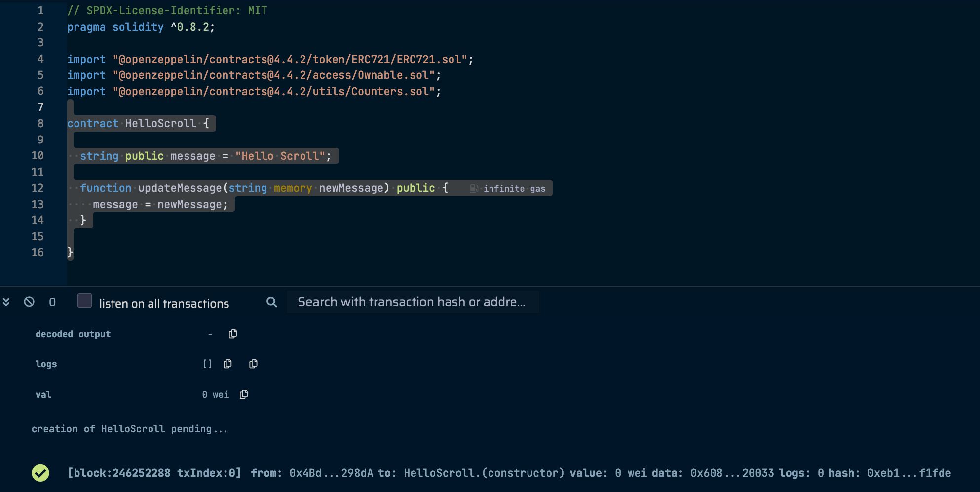Viewport: 980px width, 492px height.
Task: Click the "Hello Scroll" string literal
Action: [280, 156]
